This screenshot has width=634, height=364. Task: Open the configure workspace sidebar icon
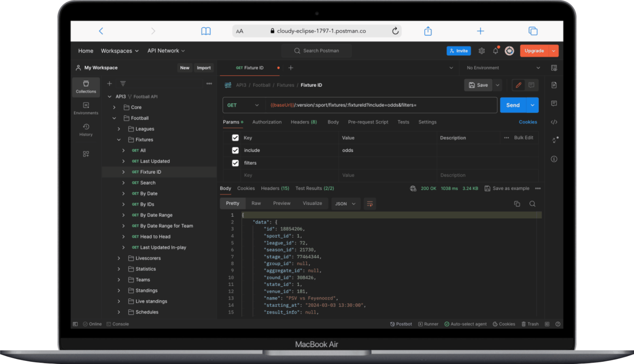[86, 154]
